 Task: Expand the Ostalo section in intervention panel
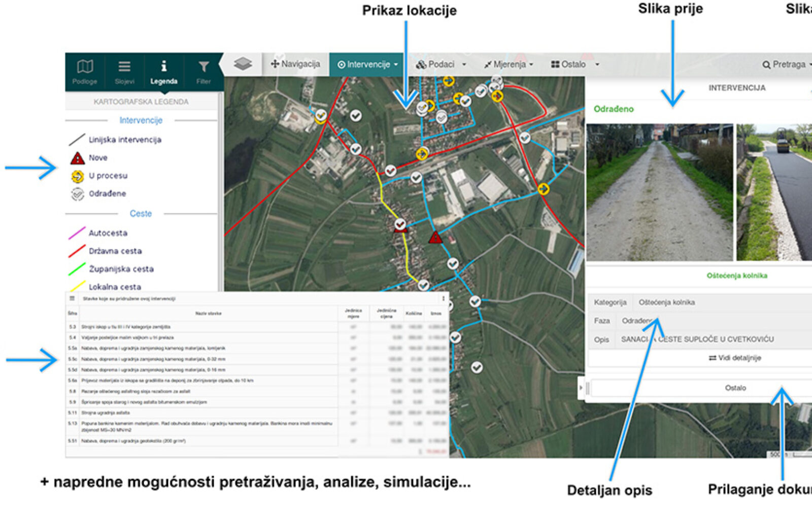(x=735, y=388)
